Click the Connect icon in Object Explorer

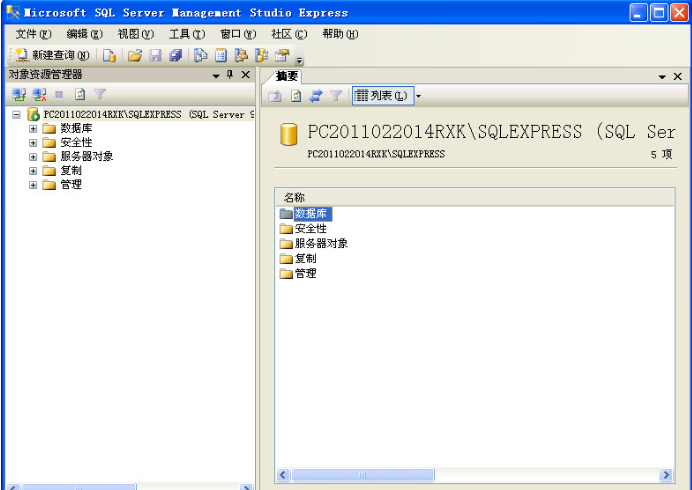19,94
